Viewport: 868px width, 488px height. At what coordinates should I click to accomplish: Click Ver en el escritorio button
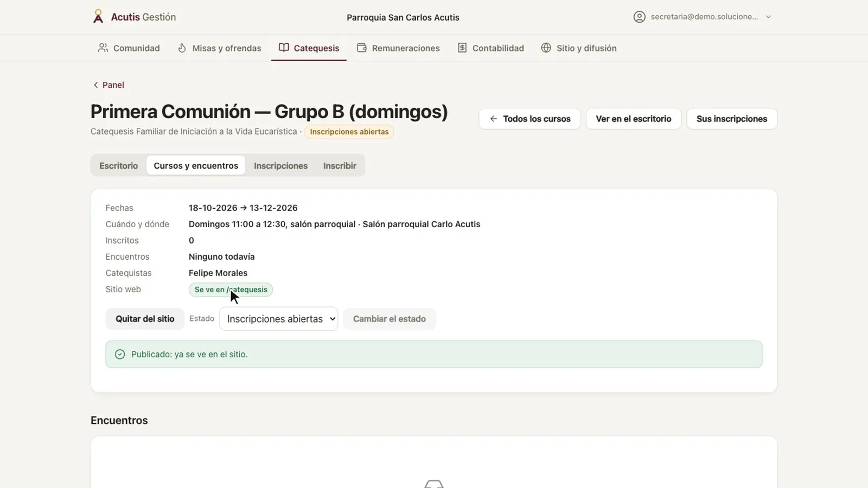634,119
